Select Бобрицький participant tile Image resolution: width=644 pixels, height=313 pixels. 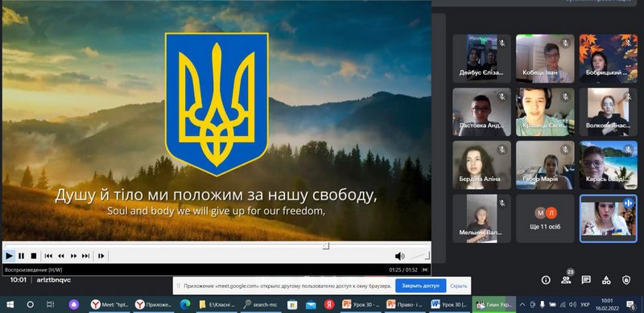(609, 59)
